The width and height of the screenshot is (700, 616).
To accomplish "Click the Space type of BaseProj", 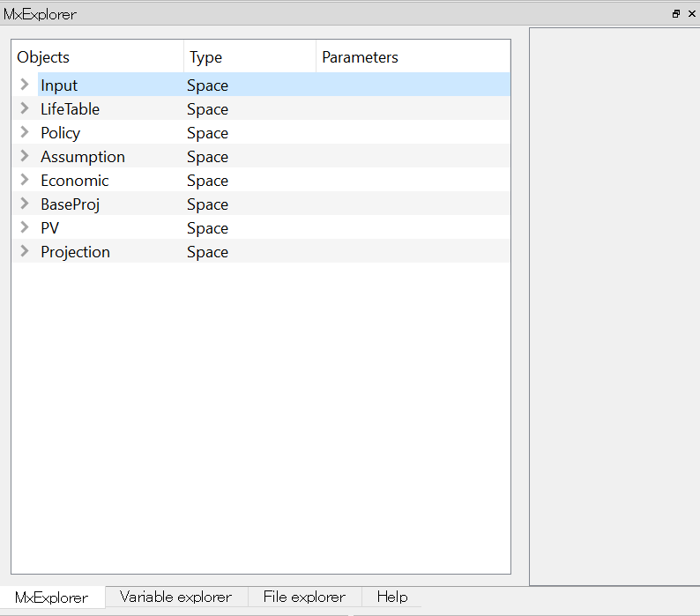I will pos(207,204).
